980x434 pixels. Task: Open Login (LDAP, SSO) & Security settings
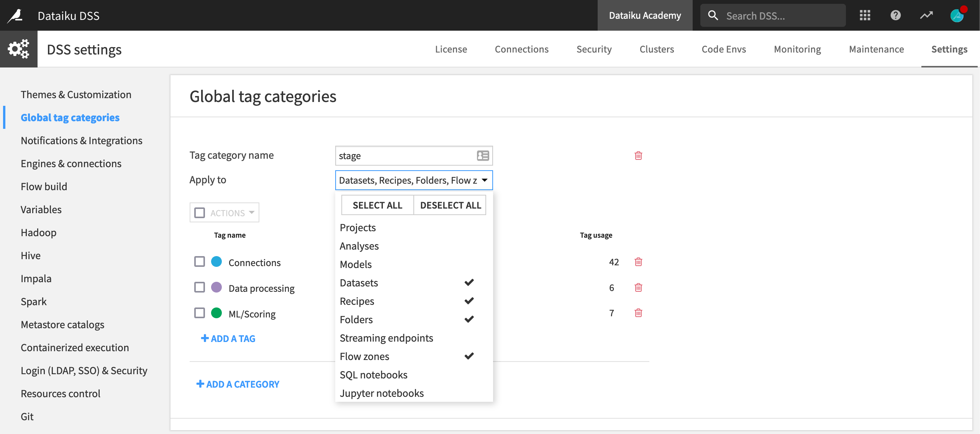(84, 370)
